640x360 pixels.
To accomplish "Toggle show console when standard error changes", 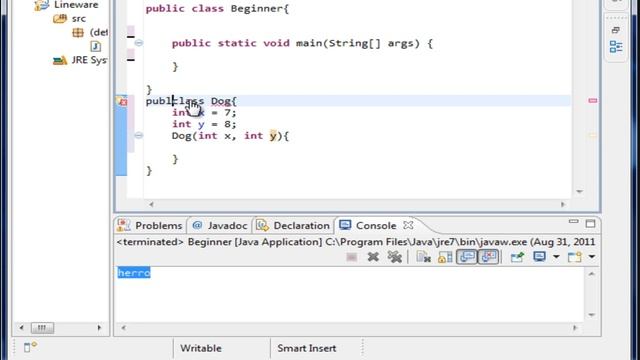I will pos(488,257).
